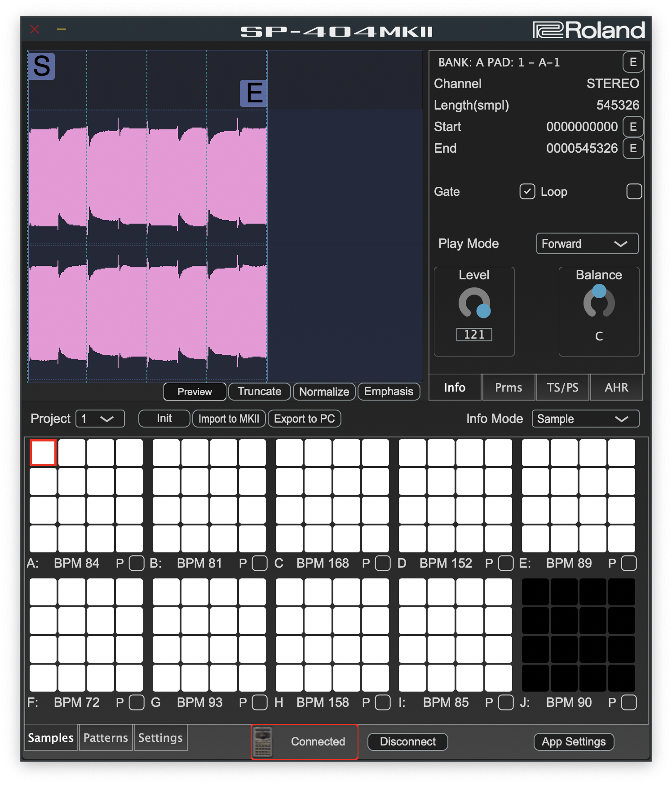Click the BPM 158 label of bank H

tap(323, 702)
